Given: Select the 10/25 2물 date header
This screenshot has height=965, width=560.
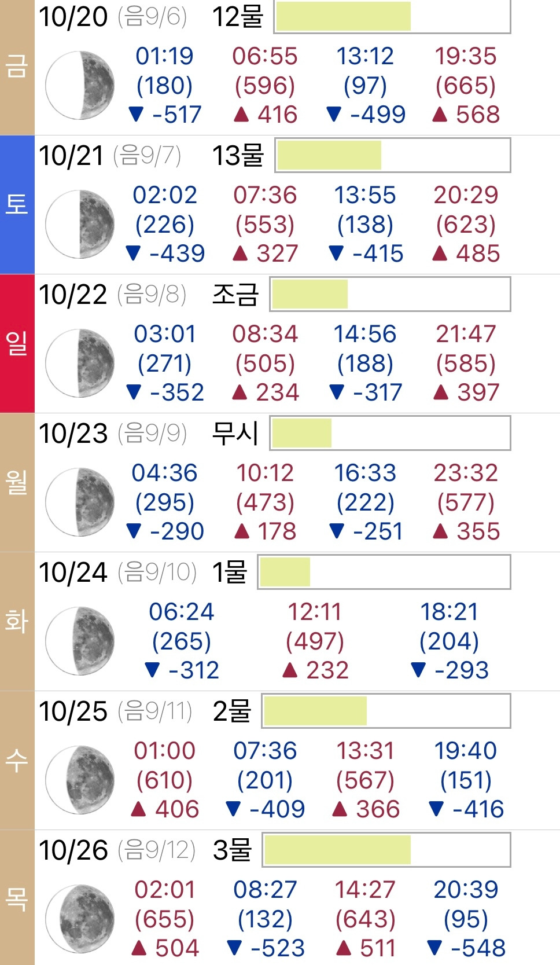Looking at the screenshot, I should point(145,711).
